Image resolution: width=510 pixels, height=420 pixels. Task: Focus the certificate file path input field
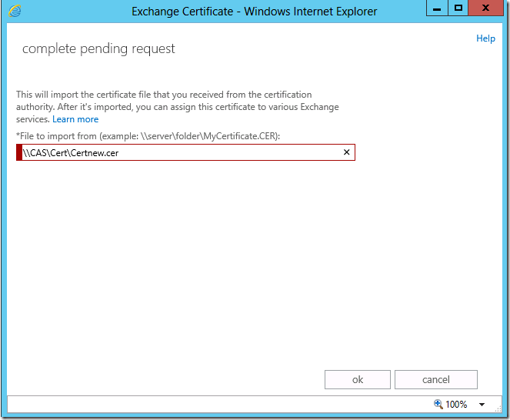(185, 152)
